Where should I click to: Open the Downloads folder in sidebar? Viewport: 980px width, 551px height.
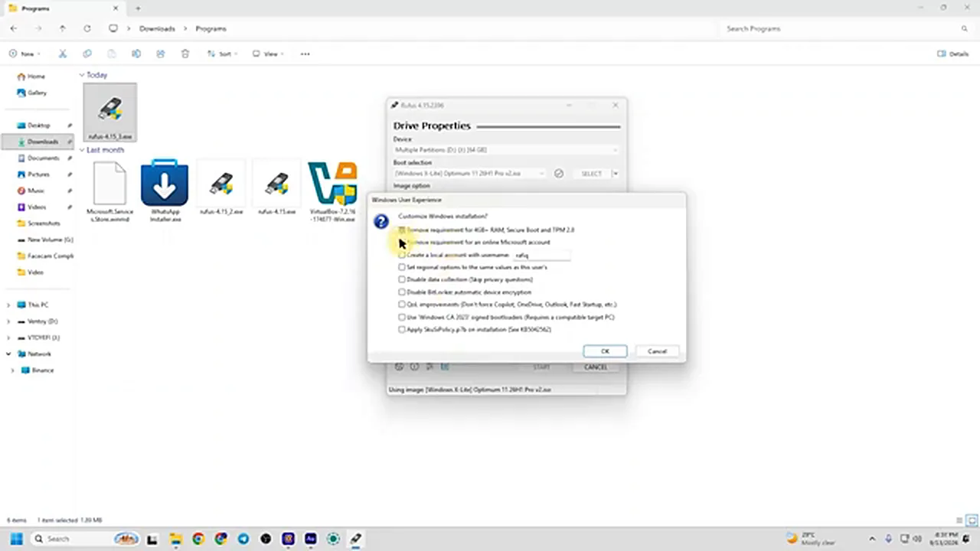(38, 142)
